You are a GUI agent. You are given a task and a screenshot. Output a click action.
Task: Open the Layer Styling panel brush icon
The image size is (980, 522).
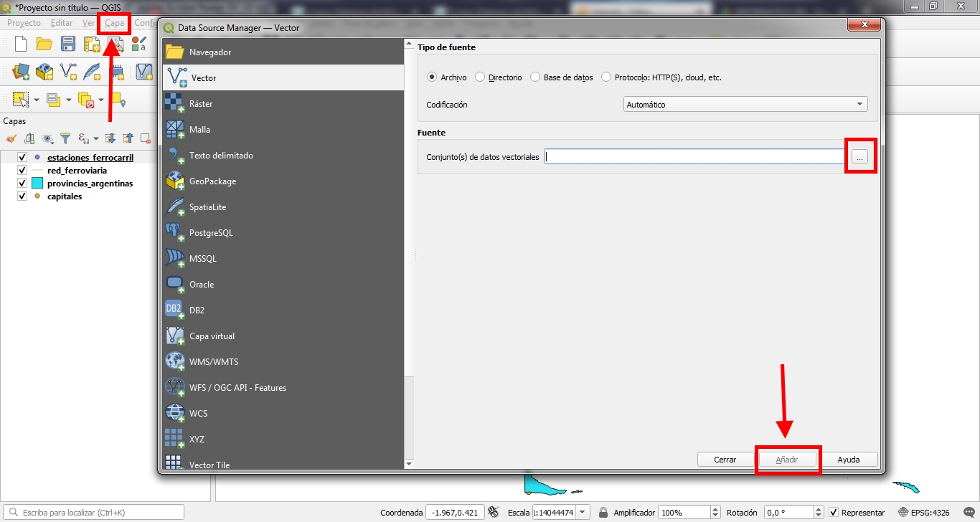(x=11, y=138)
